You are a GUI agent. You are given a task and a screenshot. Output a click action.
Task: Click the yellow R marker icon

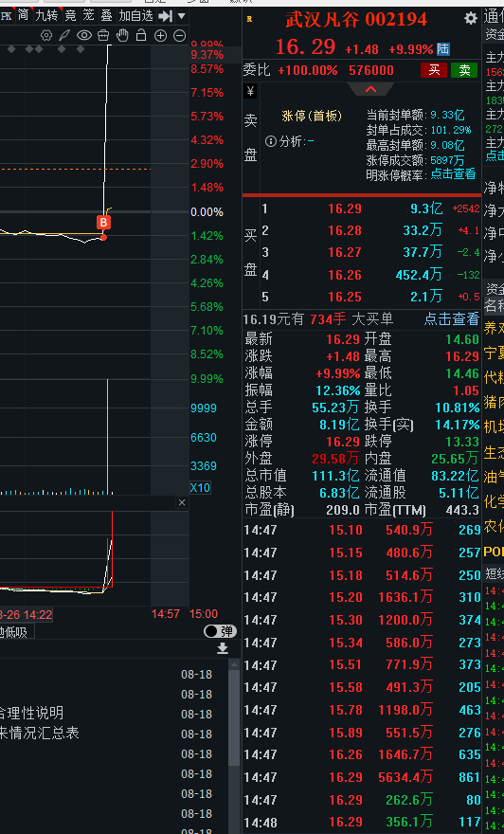[x=250, y=19]
